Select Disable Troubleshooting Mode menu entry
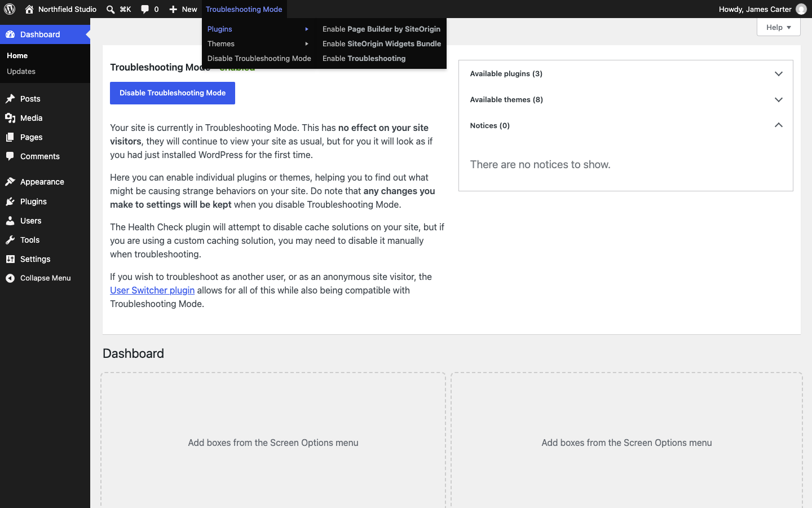The image size is (812, 508). (259, 58)
